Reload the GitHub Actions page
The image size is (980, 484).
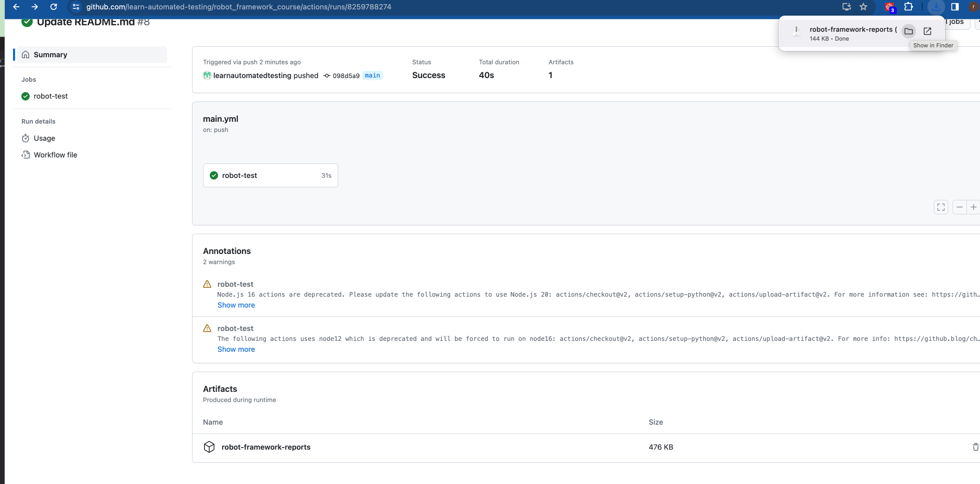pos(54,7)
